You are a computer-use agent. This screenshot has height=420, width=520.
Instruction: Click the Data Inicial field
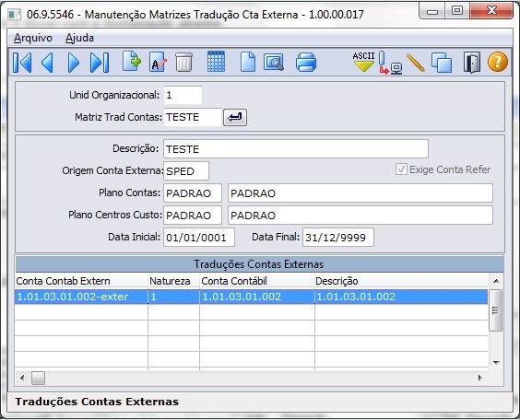pyautogui.click(x=199, y=237)
